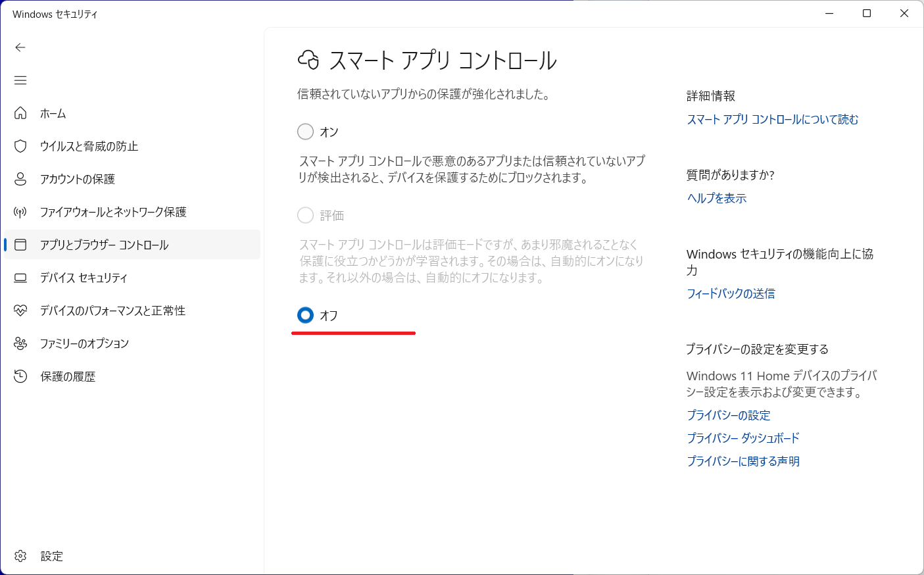The width and height of the screenshot is (924, 575).
Task: Open アカウントの保護 section
Action: [x=132, y=179]
